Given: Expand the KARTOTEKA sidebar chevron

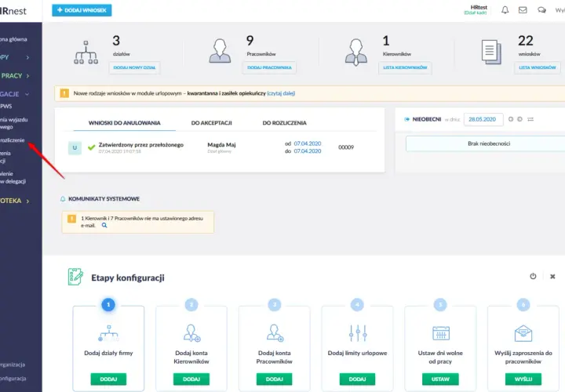Looking at the screenshot, I should click(x=27, y=201).
